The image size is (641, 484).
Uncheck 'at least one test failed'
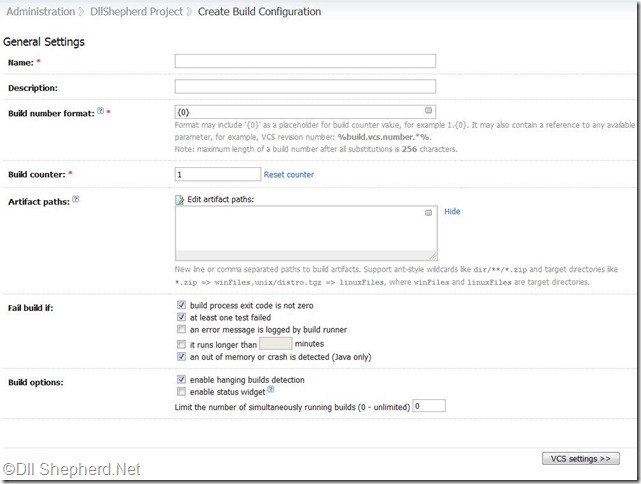click(180, 316)
